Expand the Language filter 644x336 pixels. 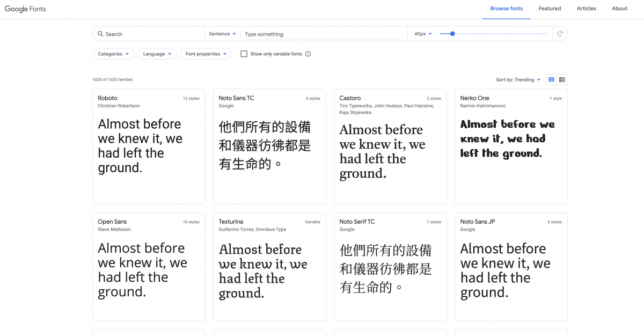click(157, 54)
